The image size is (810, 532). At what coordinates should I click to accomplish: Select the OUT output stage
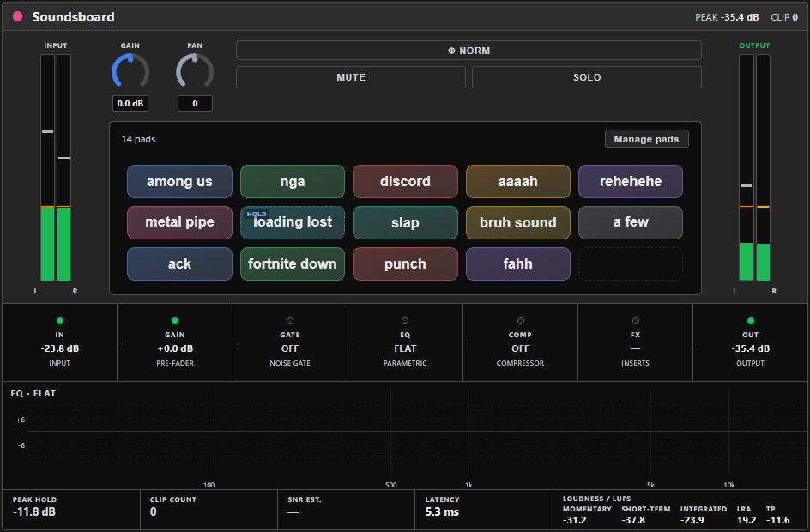[x=751, y=342]
